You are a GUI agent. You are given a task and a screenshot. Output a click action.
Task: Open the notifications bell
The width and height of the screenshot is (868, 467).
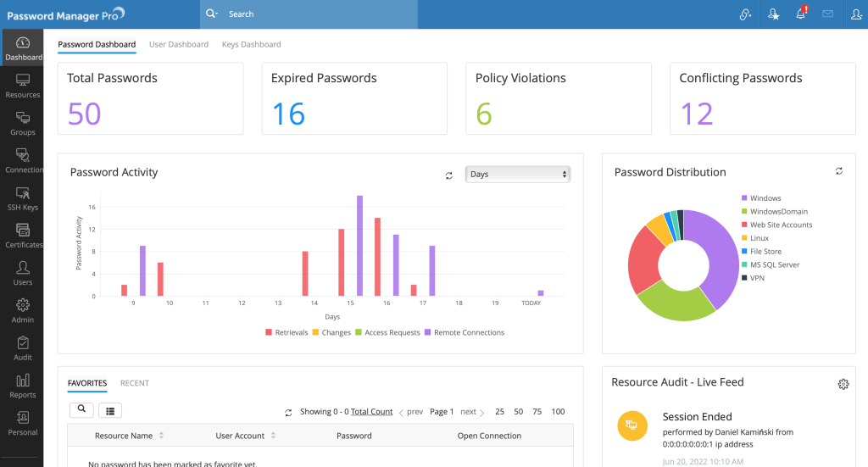click(x=801, y=14)
